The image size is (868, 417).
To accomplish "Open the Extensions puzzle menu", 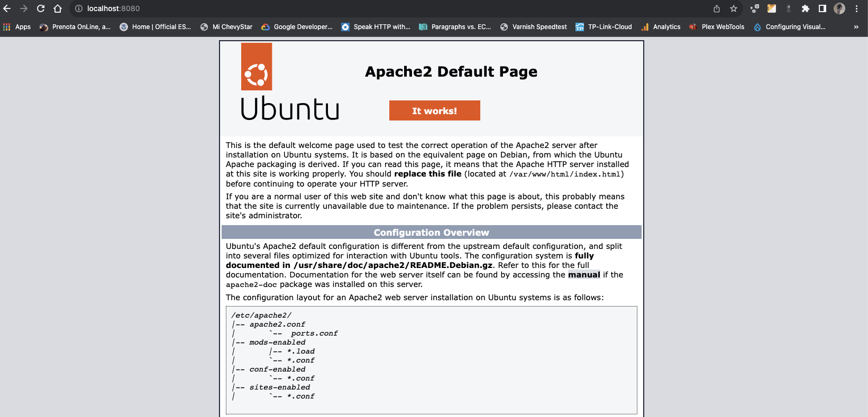I will click(x=806, y=8).
